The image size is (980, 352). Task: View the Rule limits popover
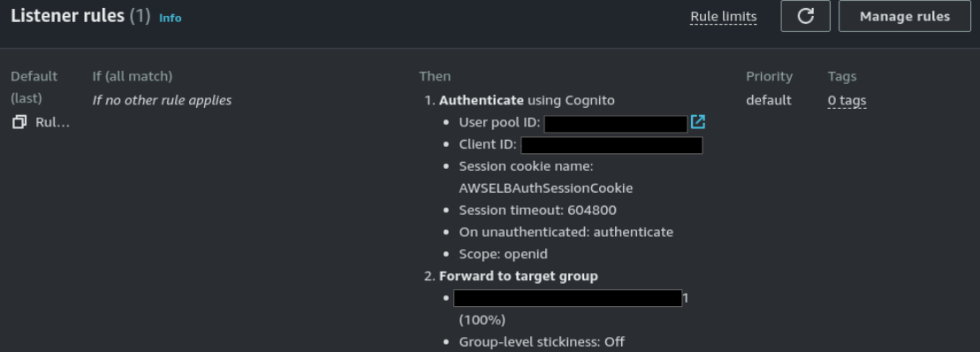pos(723,17)
